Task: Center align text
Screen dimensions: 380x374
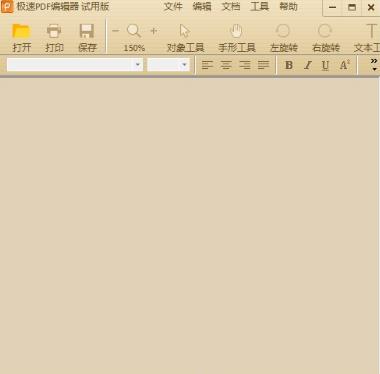Action: click(226, 65)
